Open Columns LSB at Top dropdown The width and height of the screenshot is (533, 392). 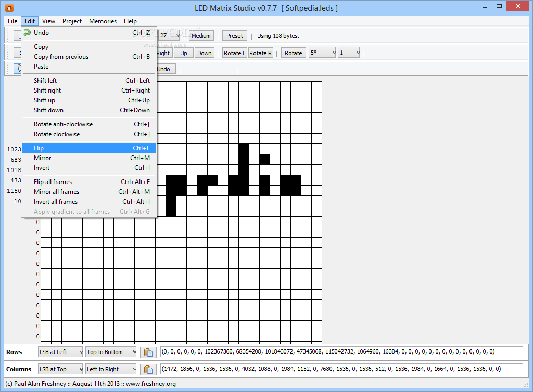point(60,369)
